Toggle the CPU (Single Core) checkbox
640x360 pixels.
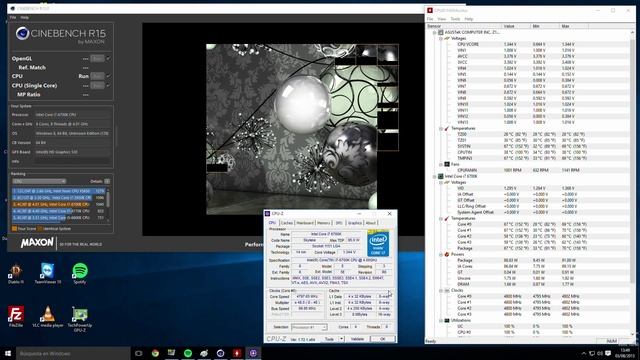click(x=108, y=85)
